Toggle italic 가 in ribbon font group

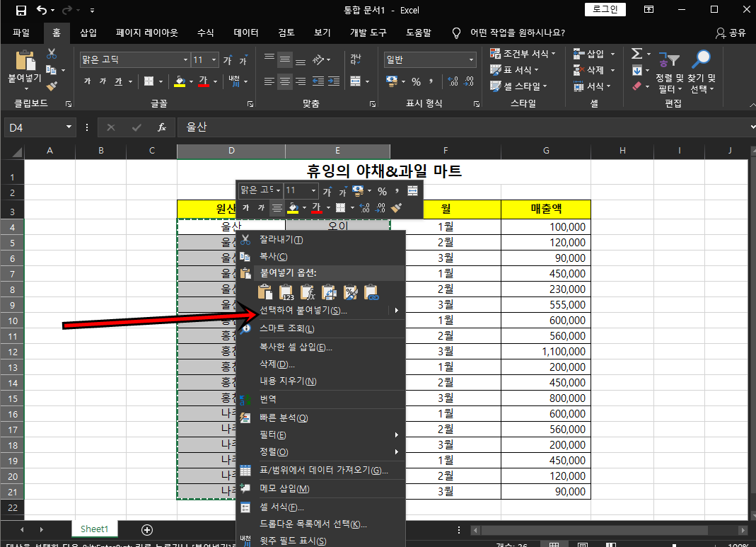pyautogui.click(x=103, y=81)
